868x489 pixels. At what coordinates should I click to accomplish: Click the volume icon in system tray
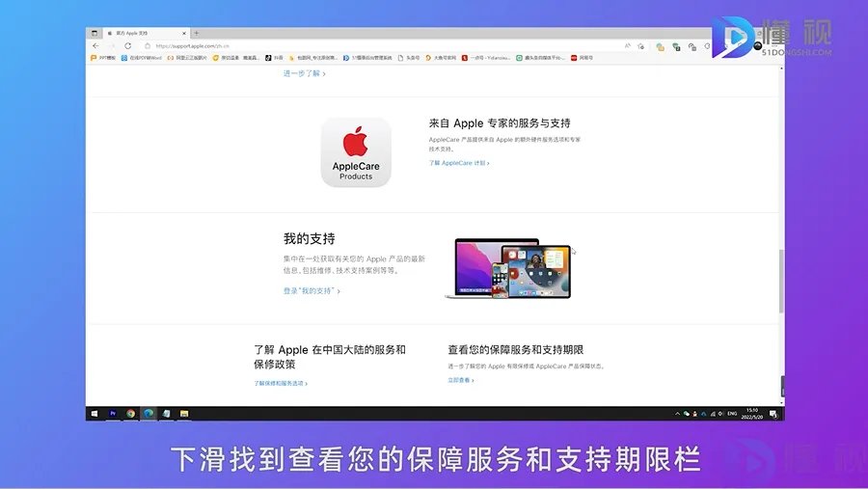point(720,414)
